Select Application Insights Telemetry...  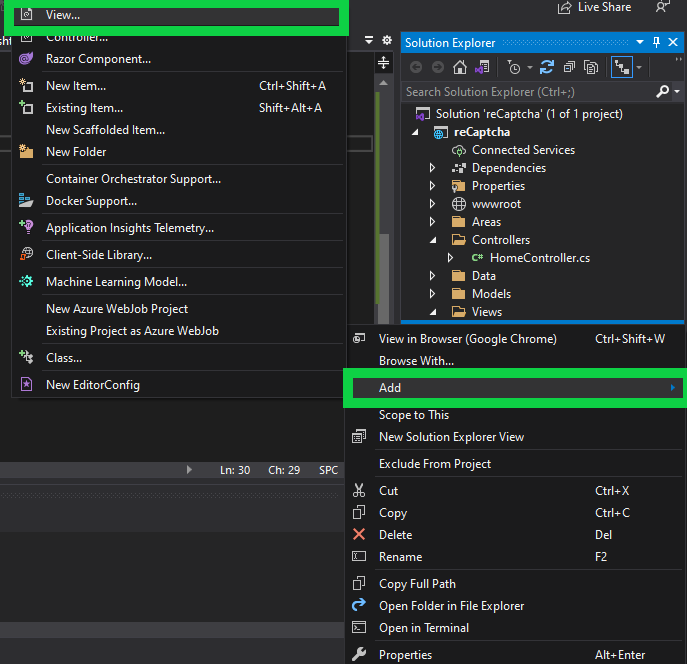tap(178, 228)
